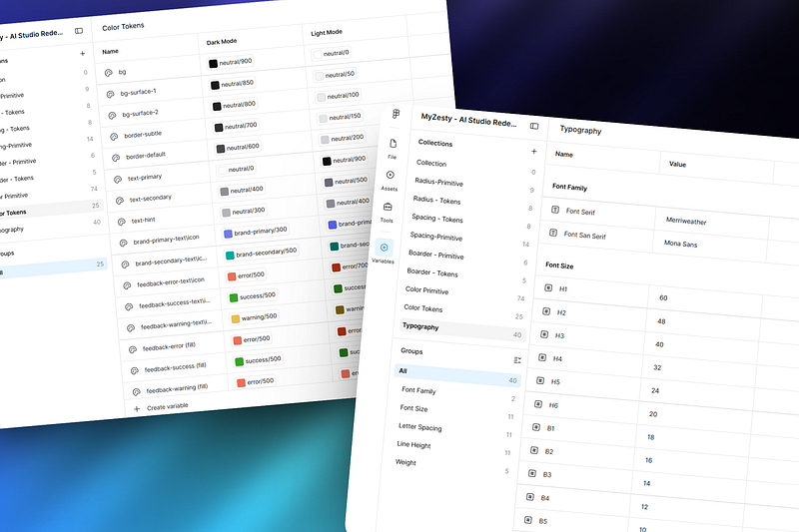This screenshot has height=532, width=799.
Task: Select the Font Family group
Action: click(418, 390)
